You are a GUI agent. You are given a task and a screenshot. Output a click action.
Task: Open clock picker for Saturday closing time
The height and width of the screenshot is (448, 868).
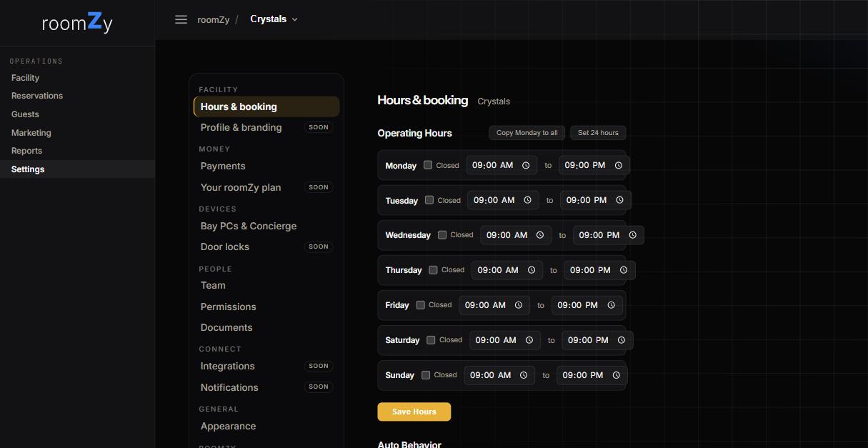622,340
